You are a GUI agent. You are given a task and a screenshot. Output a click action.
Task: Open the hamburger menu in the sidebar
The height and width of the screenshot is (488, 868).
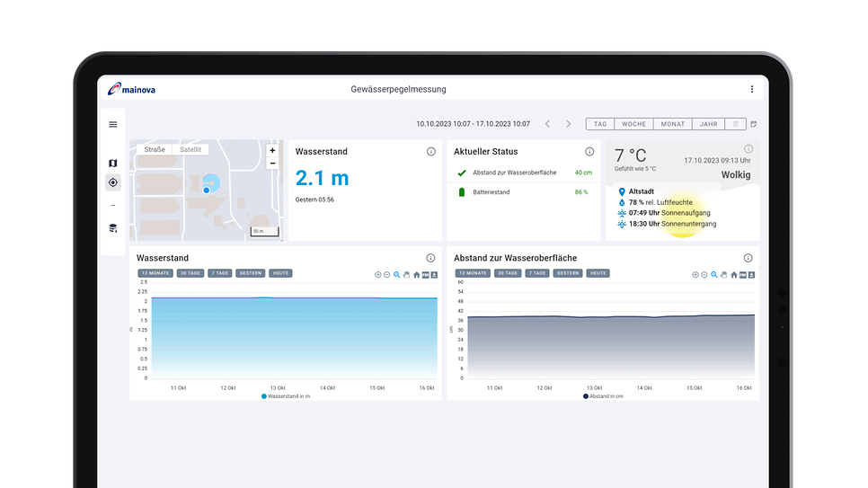(112, 125)
